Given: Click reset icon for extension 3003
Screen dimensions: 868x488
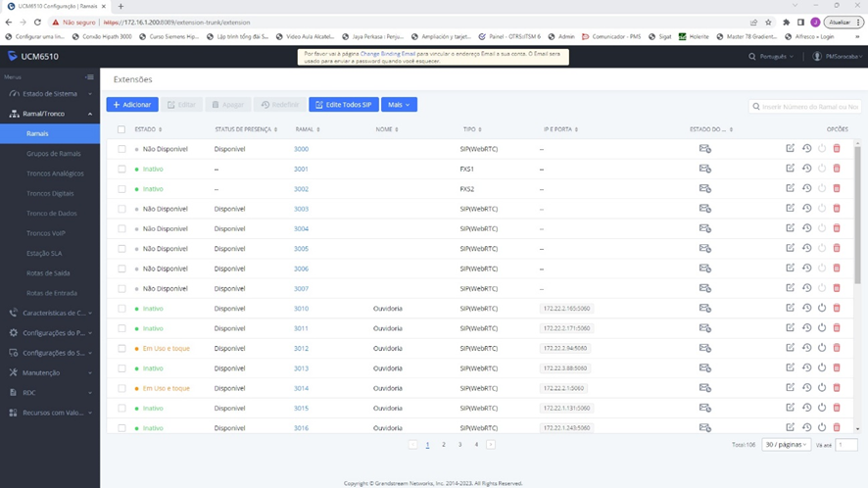Looking at the screenshot, I should [x=806, y=209].
